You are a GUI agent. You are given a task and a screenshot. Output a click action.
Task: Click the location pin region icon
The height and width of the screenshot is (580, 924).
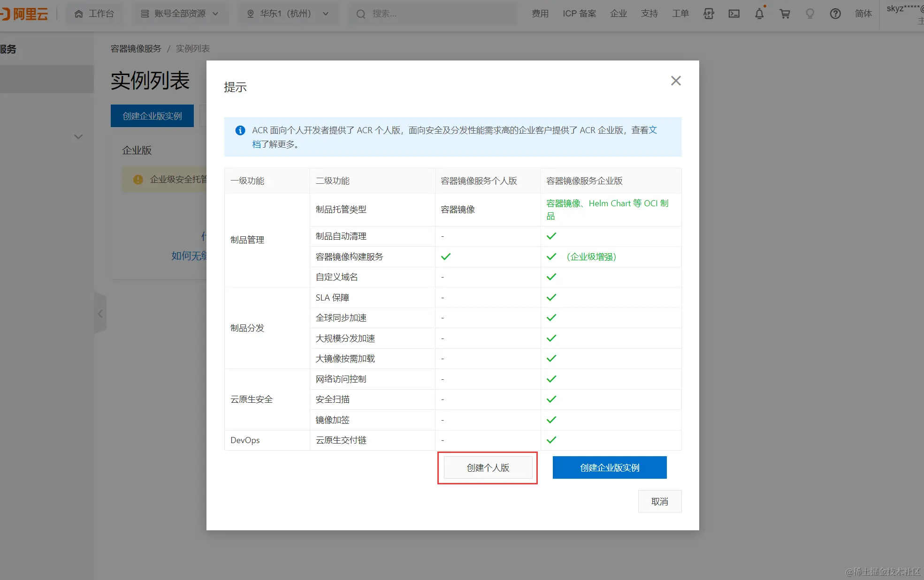[x=251, y=14]
